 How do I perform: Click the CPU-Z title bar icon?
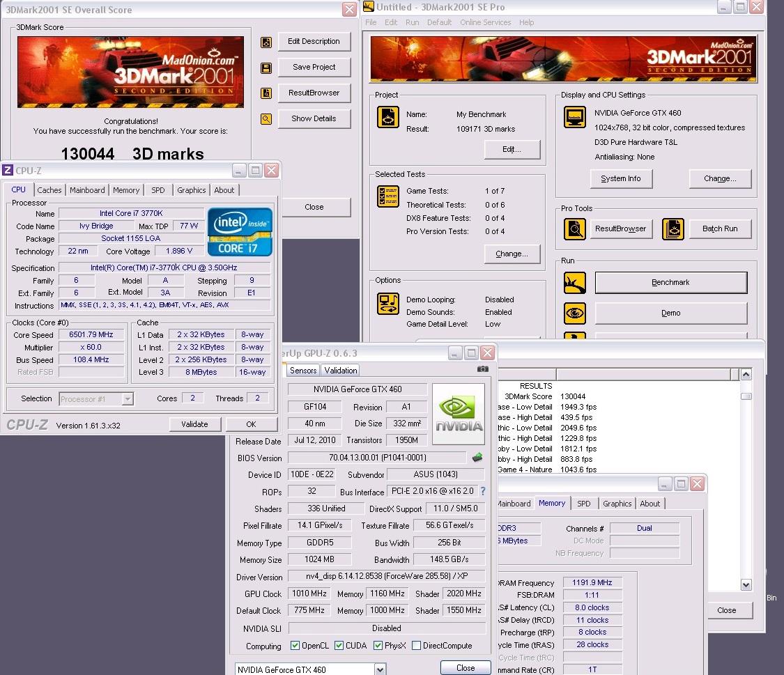tap(8, 171)
